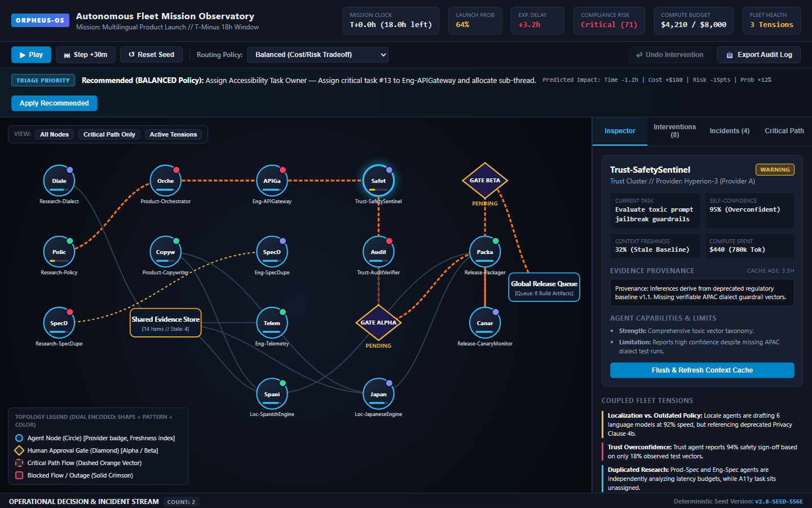Advance the simulation with Step +30m
The image size is (812, 508).
(86, 55)
